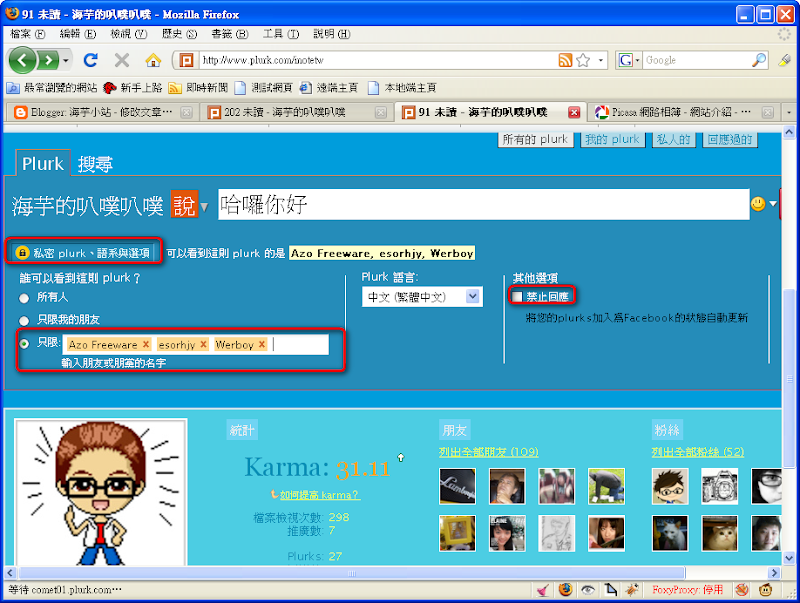This screenshot has width=800, height=603.
Task: Remove Werboy from the recipients
Action: pyautogui.click(x=262, y=344)
